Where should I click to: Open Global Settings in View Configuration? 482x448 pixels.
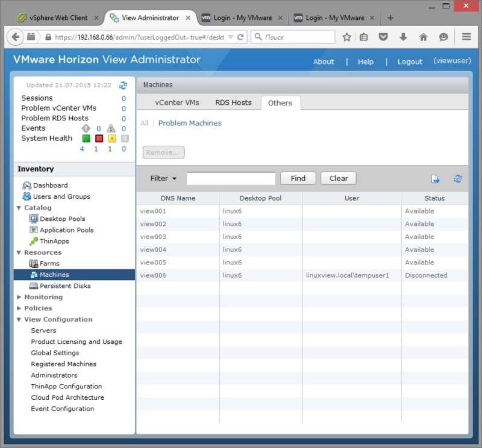tap(55, 353)
